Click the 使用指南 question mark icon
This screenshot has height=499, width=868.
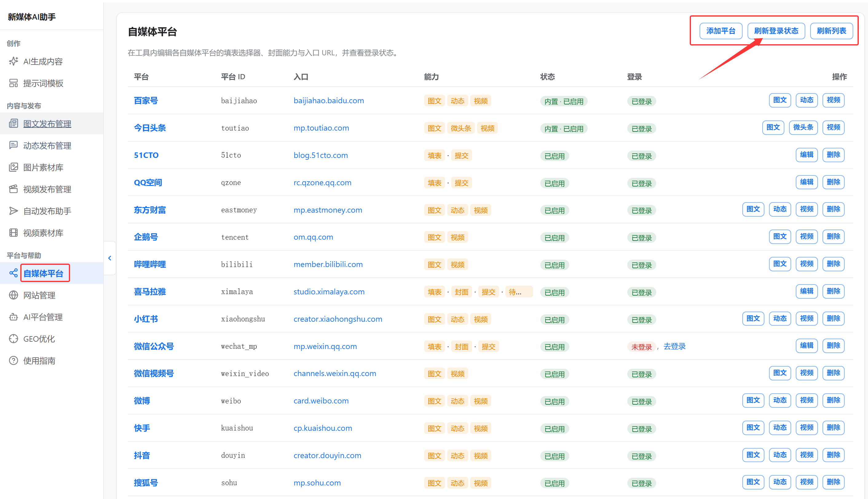click(13, 360)
